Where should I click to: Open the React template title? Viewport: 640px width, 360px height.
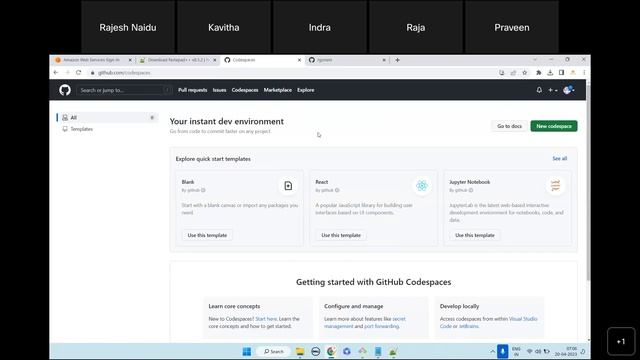point(322,182)
